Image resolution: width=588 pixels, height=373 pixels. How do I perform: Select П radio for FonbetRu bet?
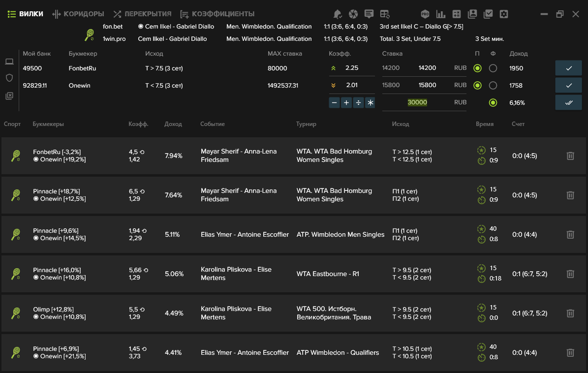(x=477, y=68)
